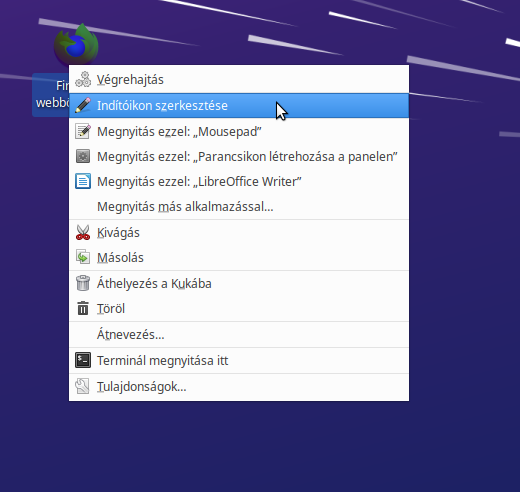Choose Átnevezés… from the menu
The height and width of the screenshot is (492, 520).
tap(239, 334)
